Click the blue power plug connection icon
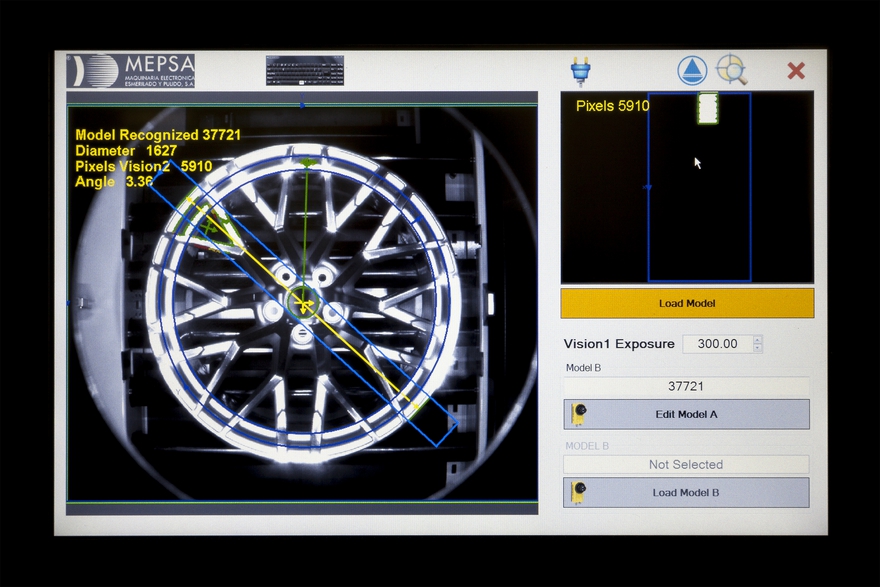 pyautogui.click(x=580, y=70)
